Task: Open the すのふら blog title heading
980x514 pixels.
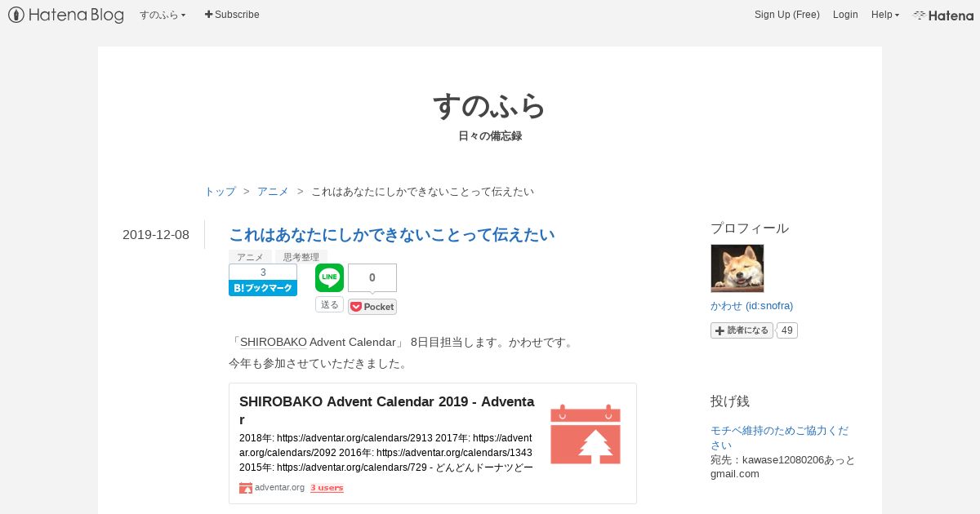Action: point(489,106)
